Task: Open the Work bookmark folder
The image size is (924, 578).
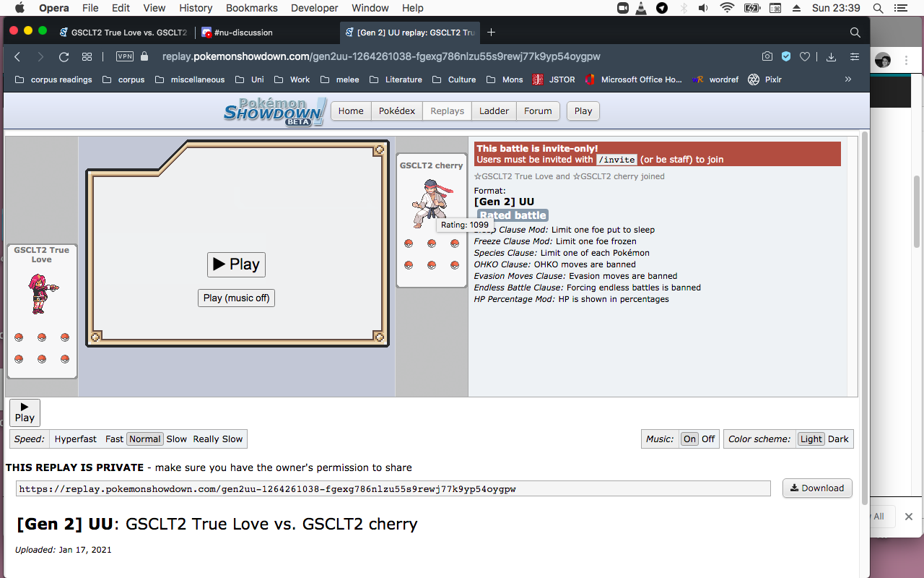Action: pyautogui.click(x=292, y=79)
